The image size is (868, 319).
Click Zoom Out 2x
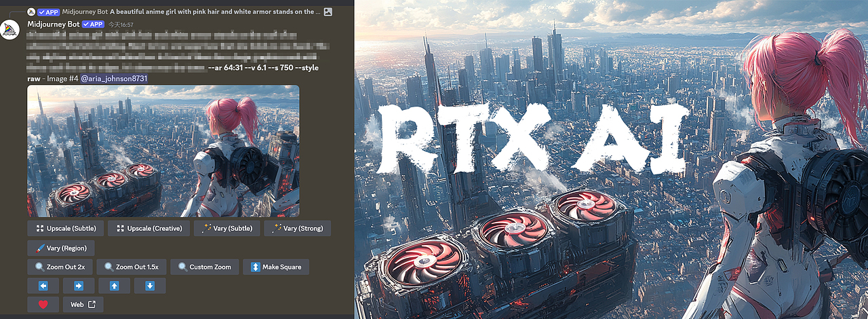[60, 267]
